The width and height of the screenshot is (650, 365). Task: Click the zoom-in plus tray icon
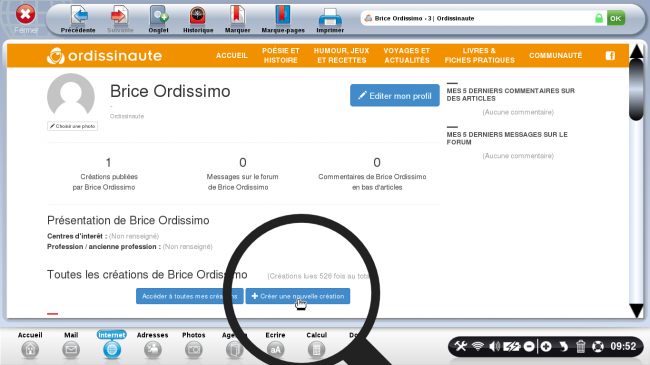click(x=546, y=346)
